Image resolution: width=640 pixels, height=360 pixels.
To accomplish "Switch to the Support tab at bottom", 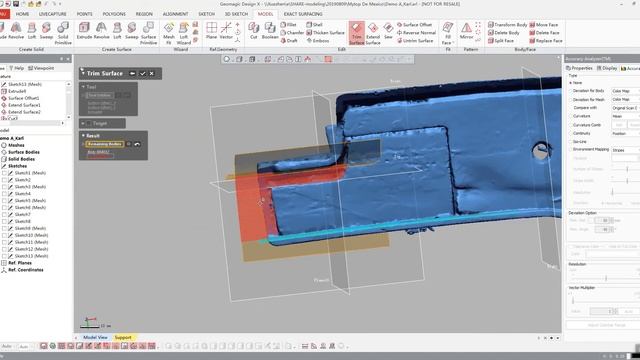I will pos(123,338).
